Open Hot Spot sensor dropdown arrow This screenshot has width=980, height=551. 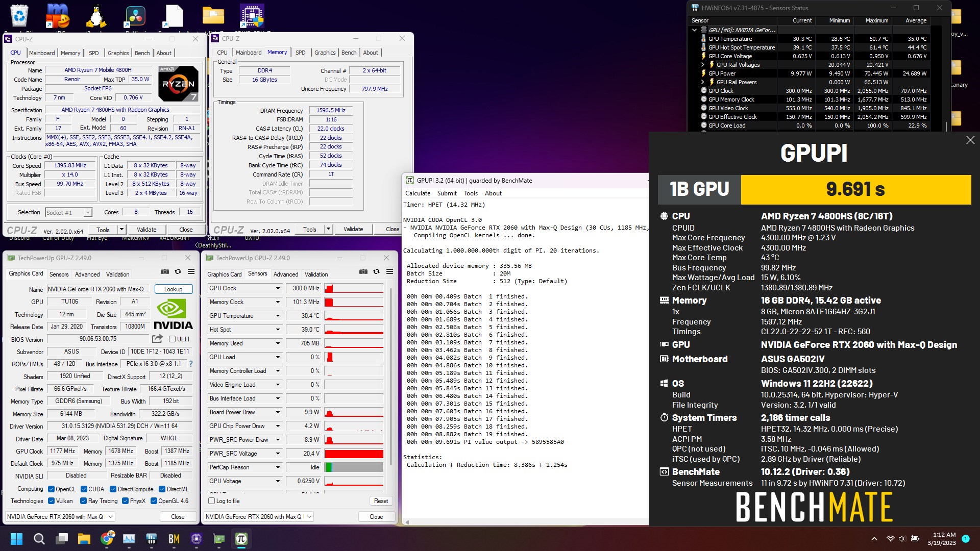pos(278,330)
